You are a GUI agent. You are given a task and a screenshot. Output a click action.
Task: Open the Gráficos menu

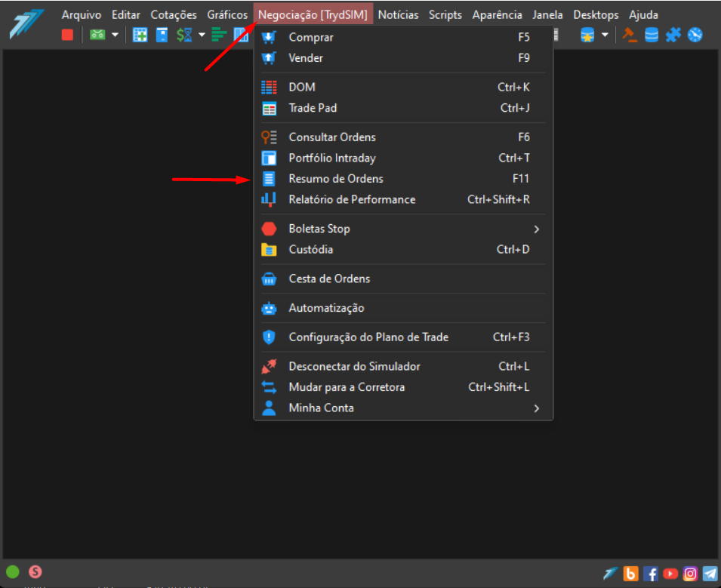pos(227,14)
